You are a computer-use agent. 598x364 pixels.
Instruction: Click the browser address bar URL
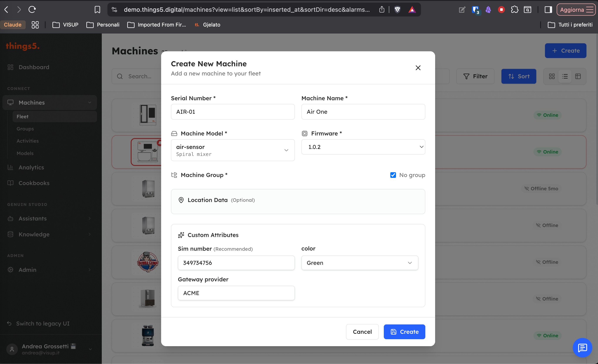pyautogui.click(x=247, y=10)
